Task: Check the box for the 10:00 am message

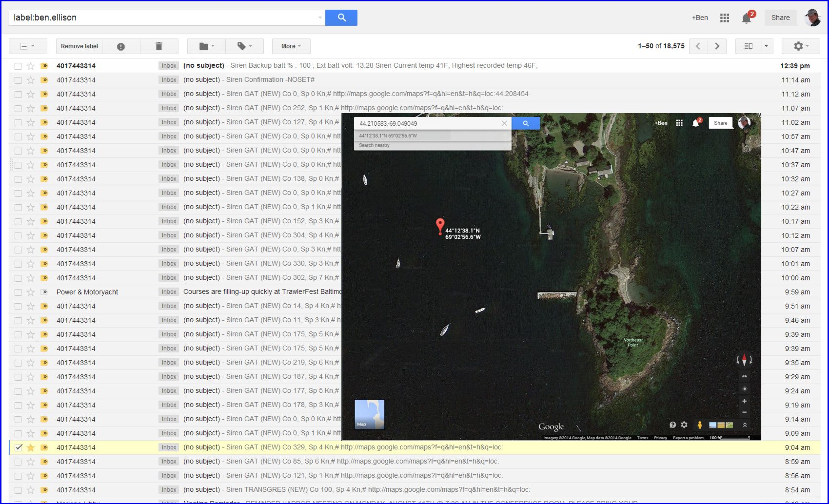Action: pyautogui.click(x=18, y=278)
